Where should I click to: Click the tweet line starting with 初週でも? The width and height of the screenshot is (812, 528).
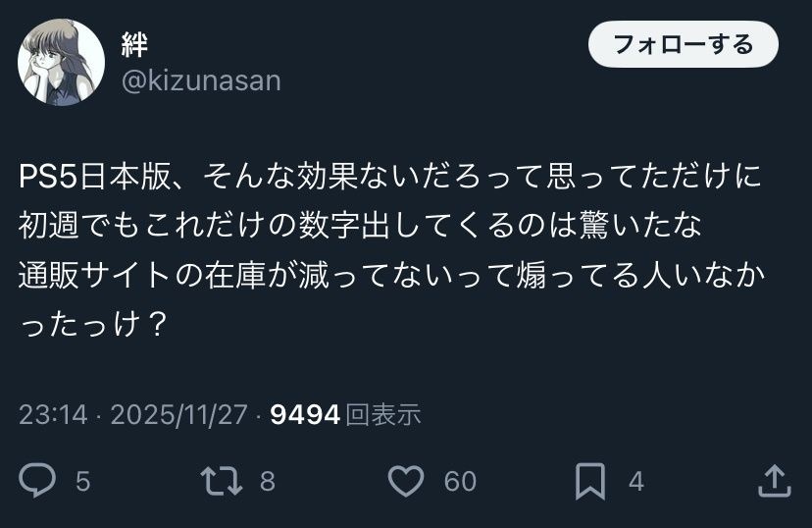point(361,227)
